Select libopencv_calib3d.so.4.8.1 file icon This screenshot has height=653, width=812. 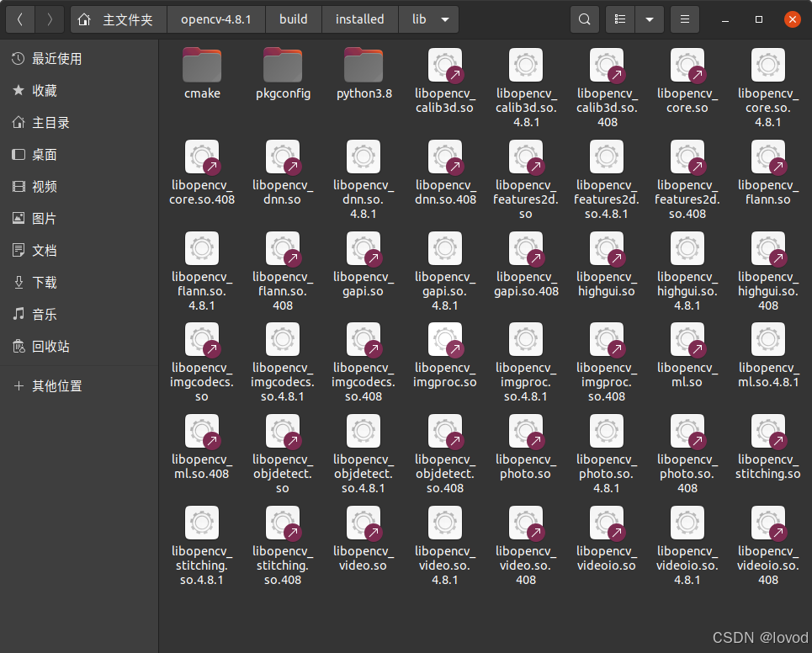tap(526, 66)
